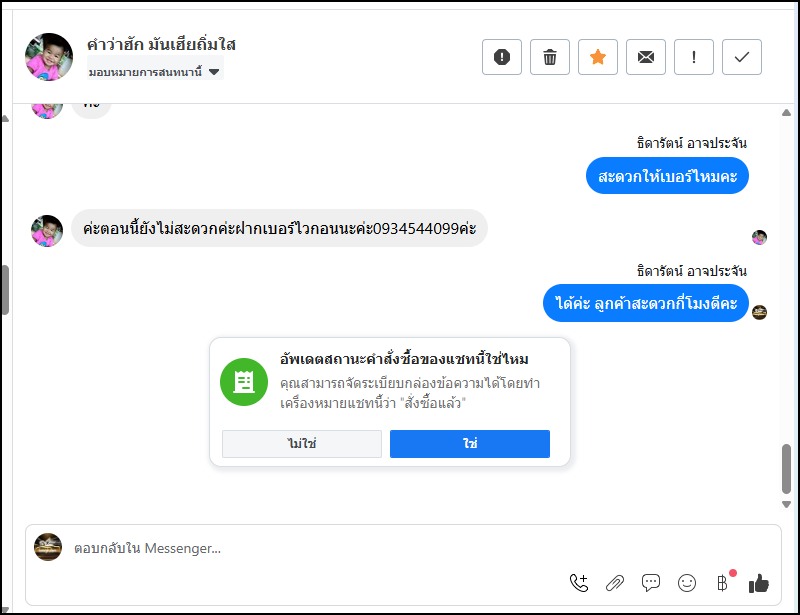The height and width of the screenshot is (615, 800).
Task: Attach a file using paperclip icon
Action: point(615,583)
